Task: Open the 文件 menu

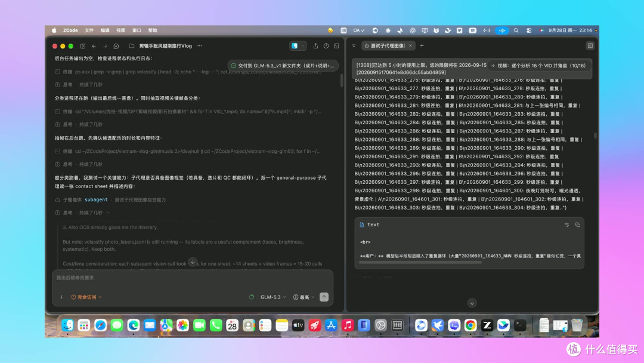Action: tap(89, 30)
